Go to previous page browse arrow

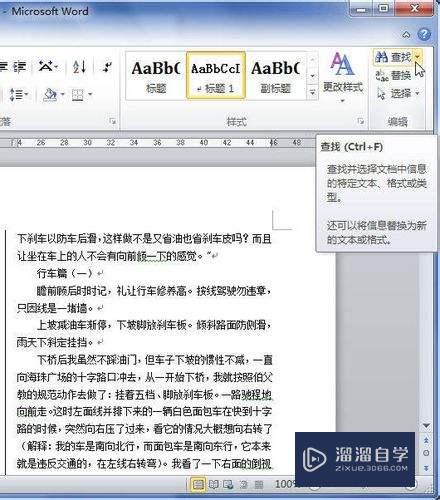pyautogui.click(x=426, y=440)
